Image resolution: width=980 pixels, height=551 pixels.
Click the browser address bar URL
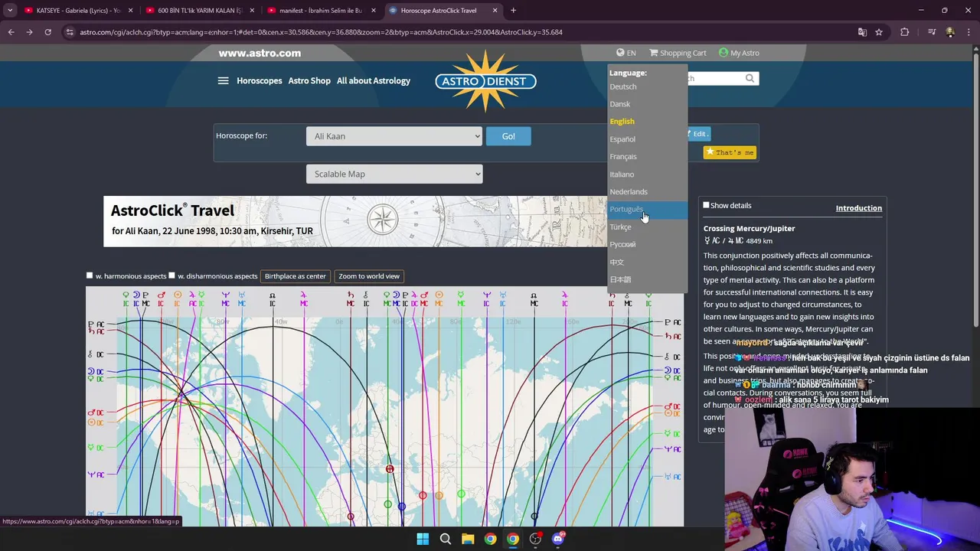pyautogui.click(x=322, y=32)
